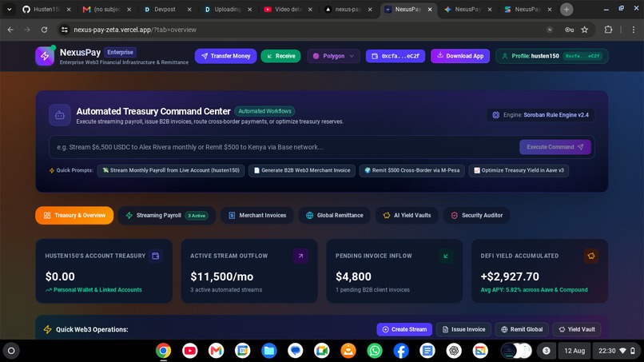
Task: Click the Issue Invoice quick operation button
Action: (x=463, y=329)
